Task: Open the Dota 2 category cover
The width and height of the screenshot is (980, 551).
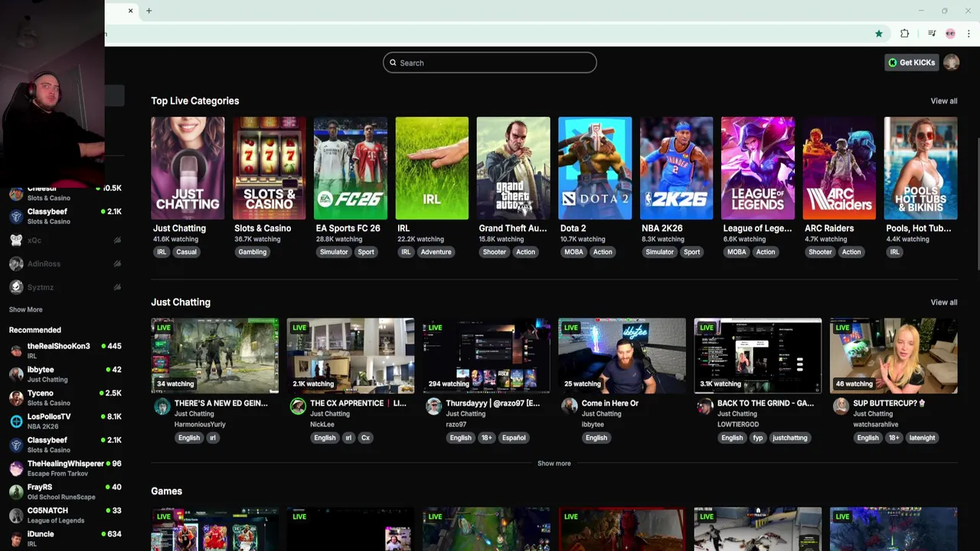Action: tap(595, 168)
